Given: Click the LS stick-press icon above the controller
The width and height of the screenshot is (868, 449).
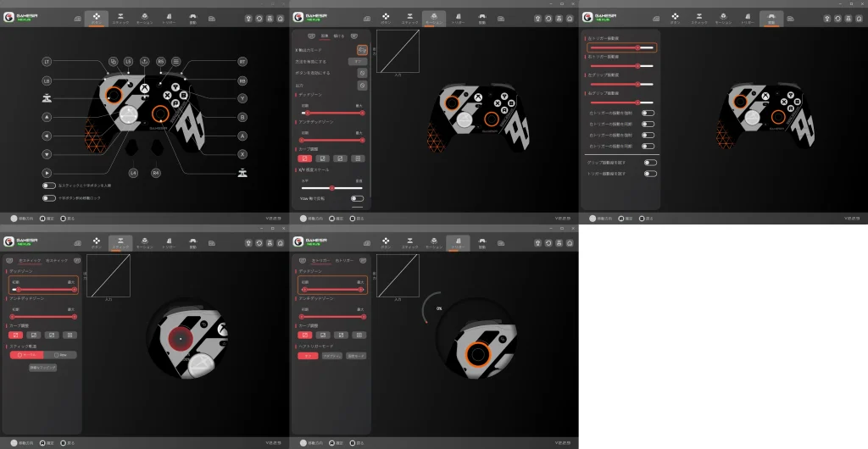Looking at the screenshot, I should tap(128, 62).
